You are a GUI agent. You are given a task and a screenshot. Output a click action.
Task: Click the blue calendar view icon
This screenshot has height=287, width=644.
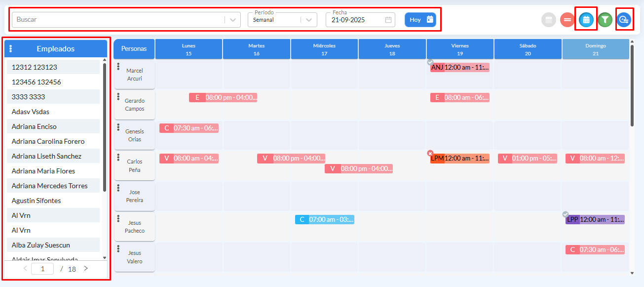click(586, 20)
